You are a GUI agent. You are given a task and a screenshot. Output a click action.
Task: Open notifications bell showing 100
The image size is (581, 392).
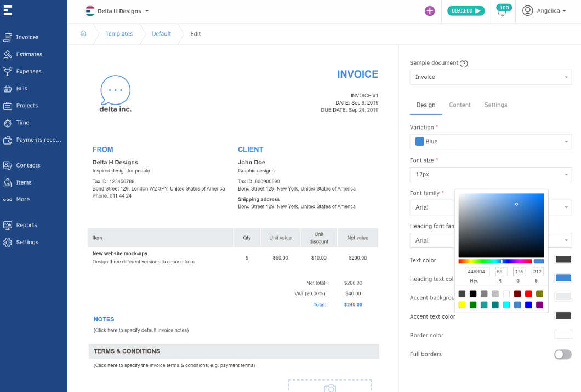click(503, 11)
